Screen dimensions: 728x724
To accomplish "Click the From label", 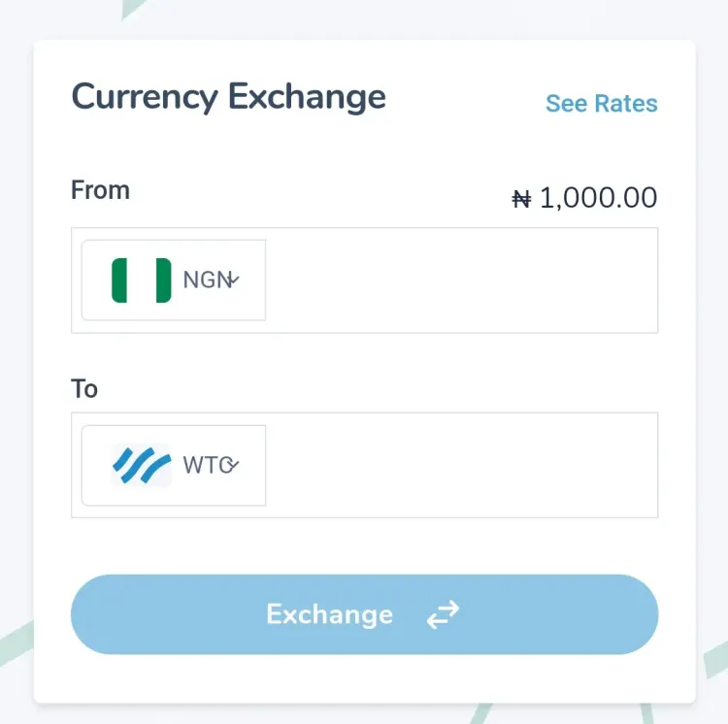I will click(x=100, y=190).
